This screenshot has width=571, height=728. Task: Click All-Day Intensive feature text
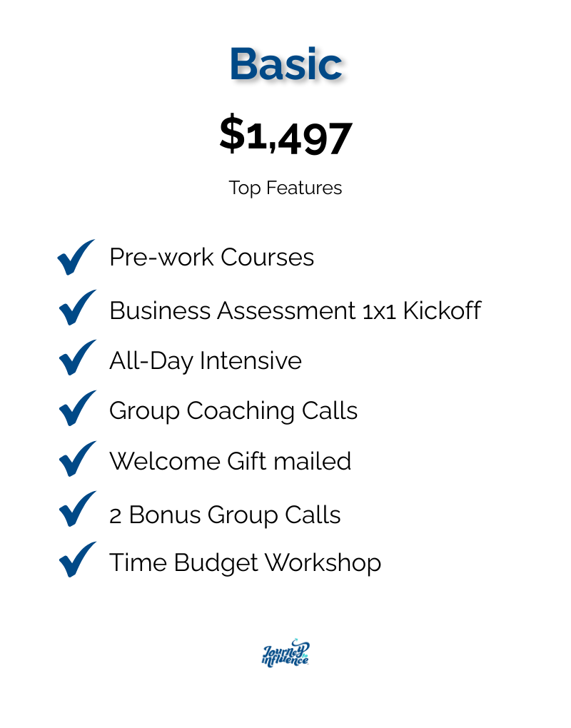(206, 360)
